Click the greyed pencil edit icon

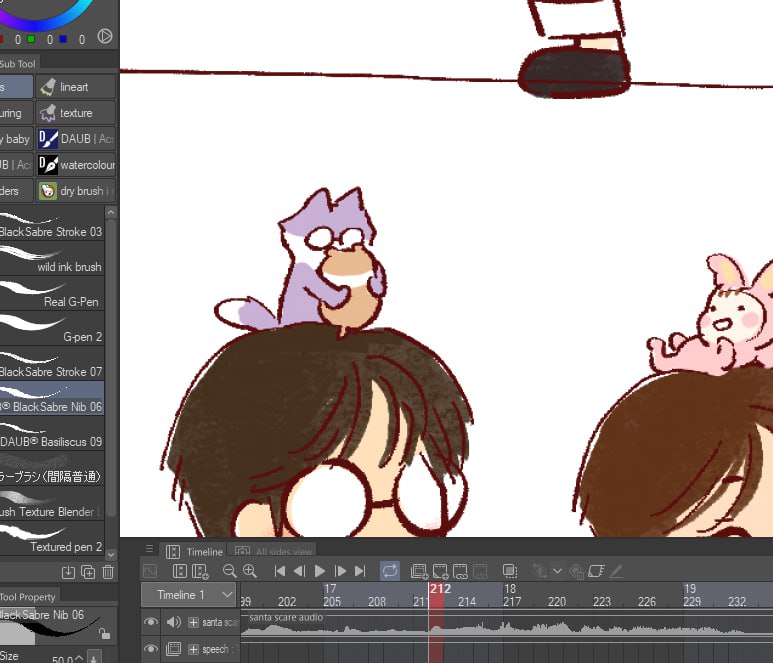(616, 571)
